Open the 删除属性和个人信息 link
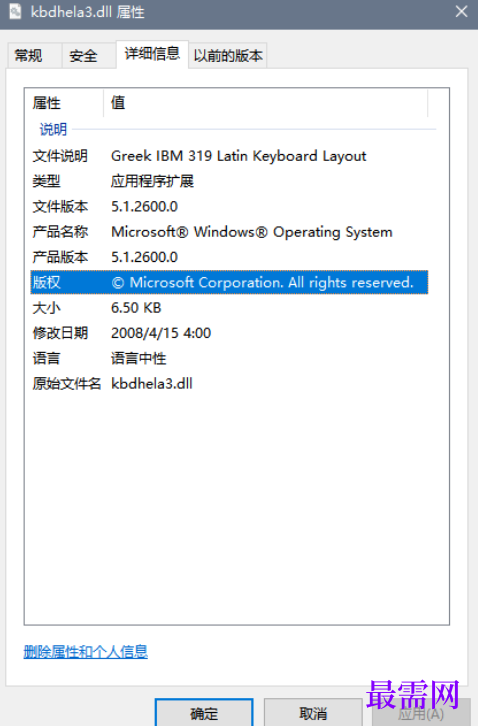 tap(86, 652)
